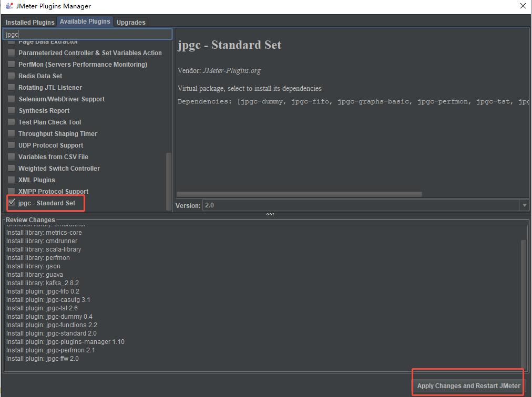Select the Selenium/WebDriver Support checkbox
This screenshot has height=397, width=532.
pos(12,99)
